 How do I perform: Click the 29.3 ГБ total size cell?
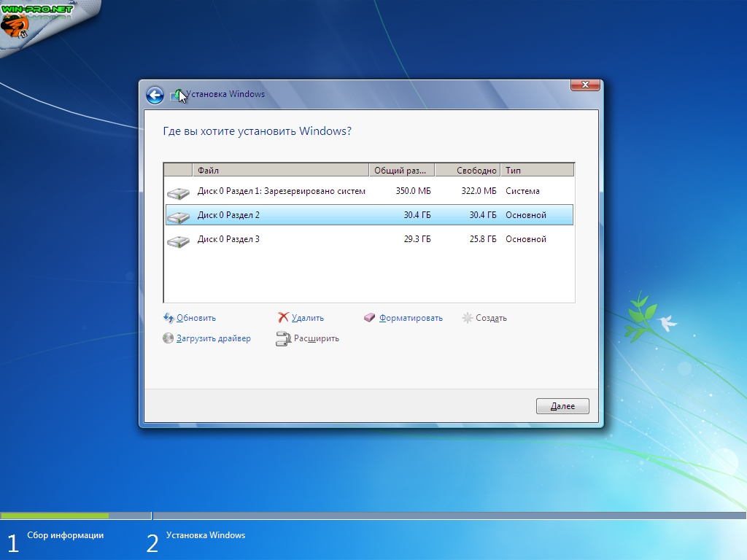(417, 239)
